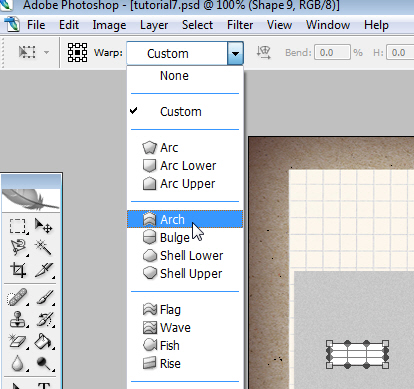
Task: Select the Healing Brush tool
Action: (x=17, y=297)
